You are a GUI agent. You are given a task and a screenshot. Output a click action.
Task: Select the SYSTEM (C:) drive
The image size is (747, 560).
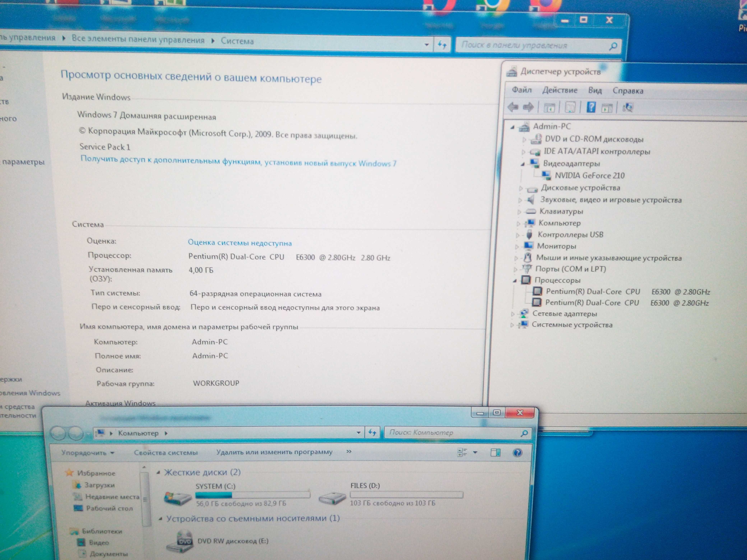tap(237, 495)
